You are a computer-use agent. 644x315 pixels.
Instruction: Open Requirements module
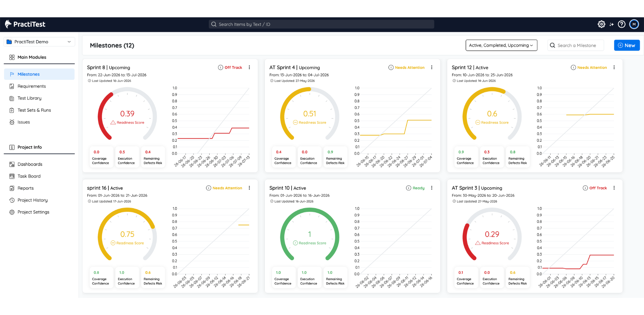(31, 86)
